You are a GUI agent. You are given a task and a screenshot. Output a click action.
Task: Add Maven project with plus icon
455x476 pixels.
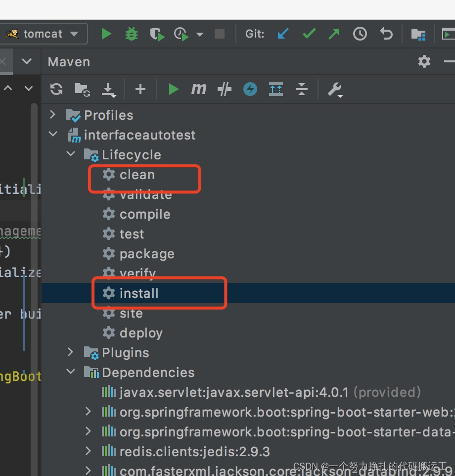point(140,89)
